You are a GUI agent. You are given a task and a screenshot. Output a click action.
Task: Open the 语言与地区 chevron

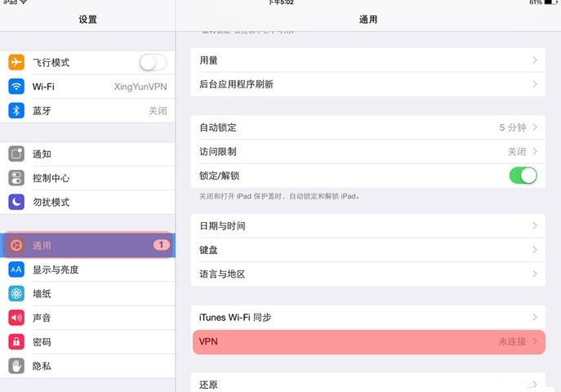point(535,274)
